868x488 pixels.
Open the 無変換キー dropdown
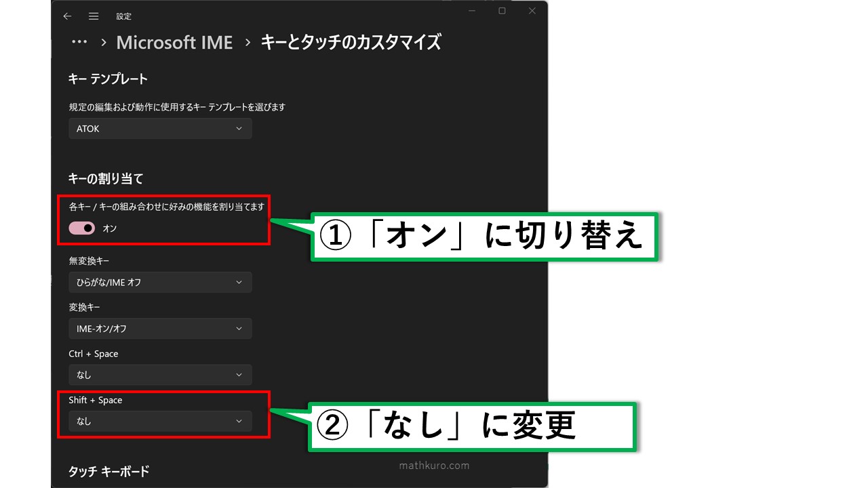tap(160, 282)
